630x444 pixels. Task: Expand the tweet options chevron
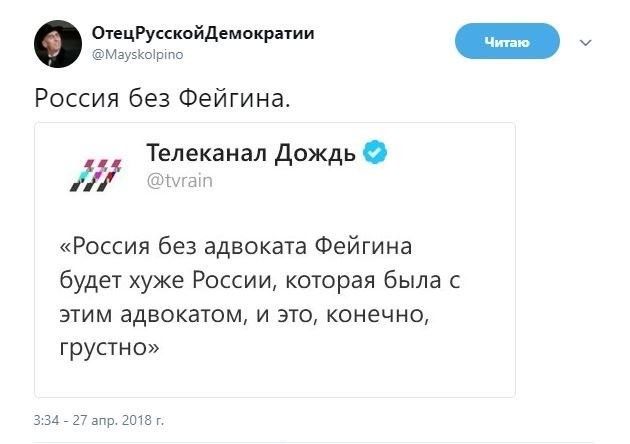586,42
